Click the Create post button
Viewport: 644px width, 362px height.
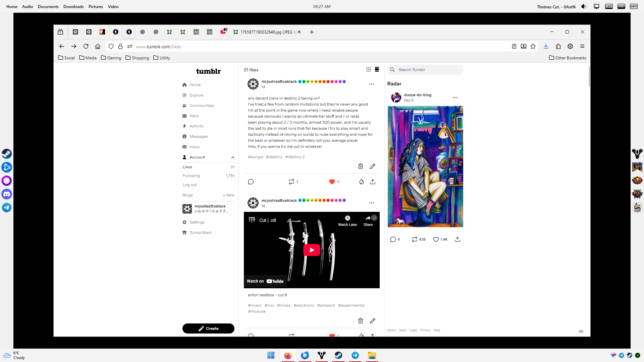208,328
